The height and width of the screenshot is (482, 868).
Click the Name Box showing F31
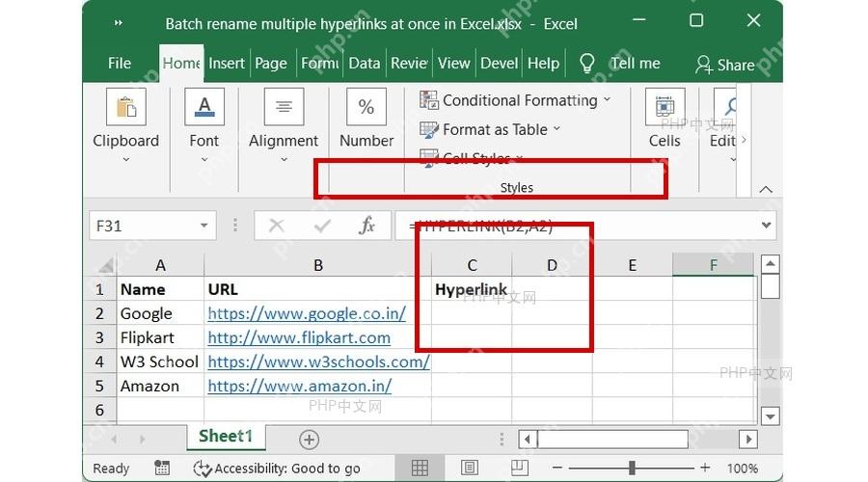tap(152, 226)
